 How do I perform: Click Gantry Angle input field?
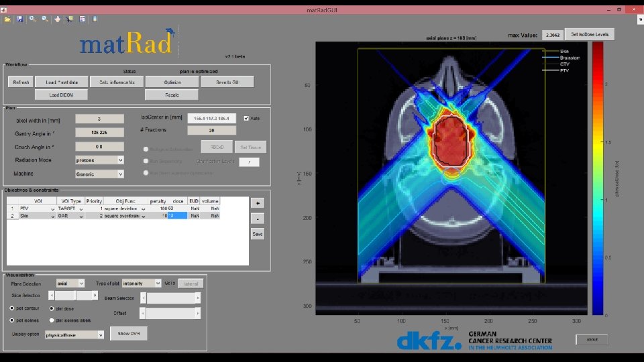[x=99, y=132]
